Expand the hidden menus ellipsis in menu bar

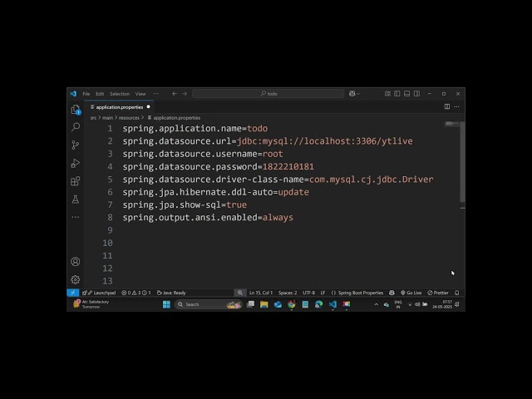pos(155,94)
